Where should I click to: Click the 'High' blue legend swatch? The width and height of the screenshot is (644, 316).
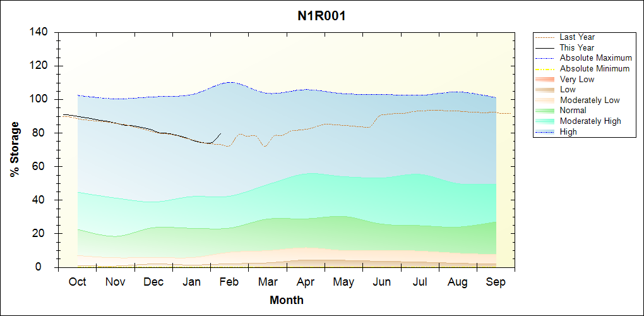coord(545,131)
